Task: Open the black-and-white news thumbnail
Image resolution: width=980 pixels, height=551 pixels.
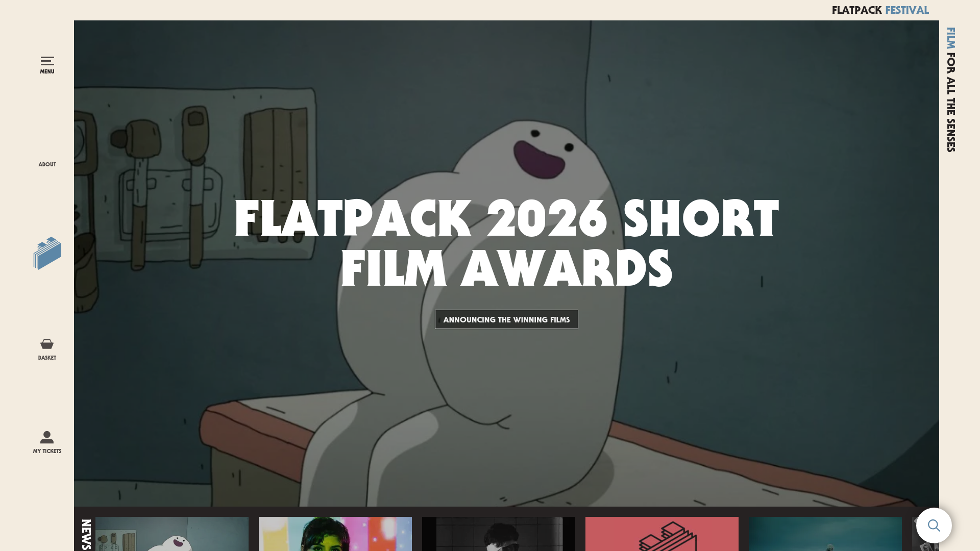Action: pos(499,534)
